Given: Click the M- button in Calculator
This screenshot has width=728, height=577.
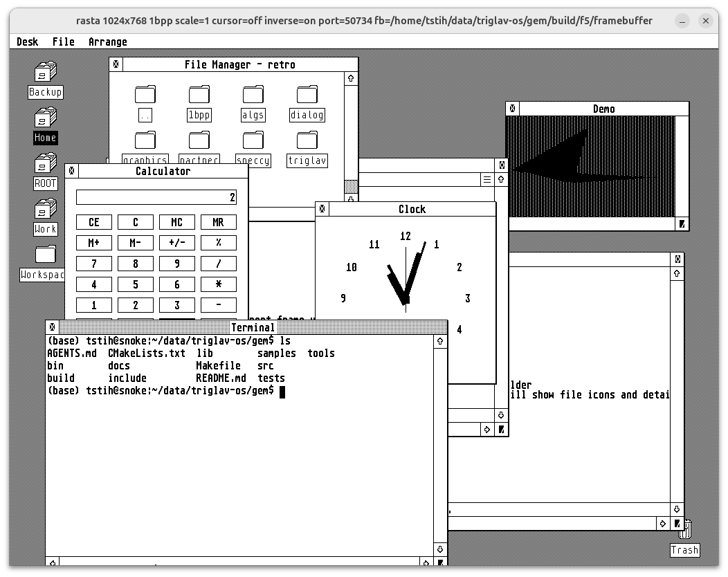Looking at the screenshot, I should tap(136, 243).
